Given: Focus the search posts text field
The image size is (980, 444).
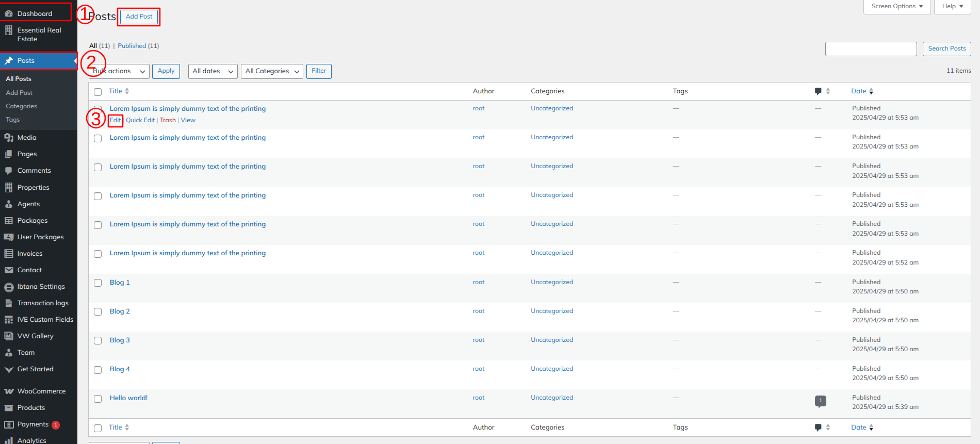Looking at the screenshot, I should [871, 49].
